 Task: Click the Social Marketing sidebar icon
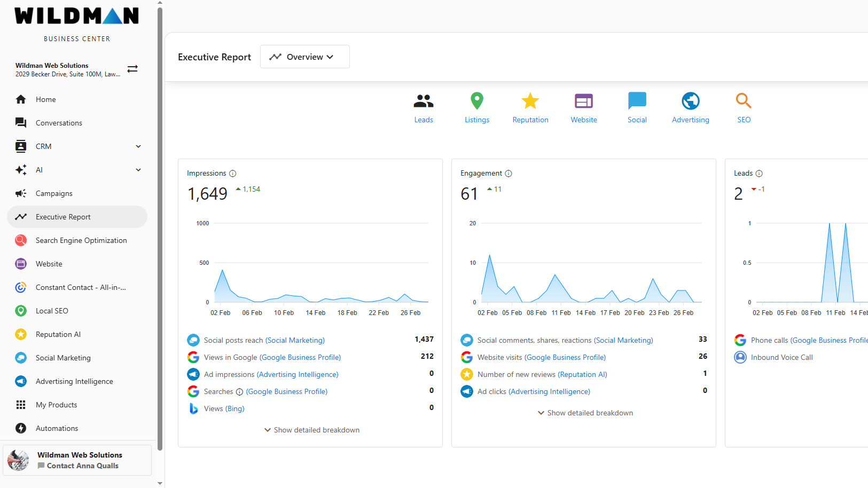(21, 358)
